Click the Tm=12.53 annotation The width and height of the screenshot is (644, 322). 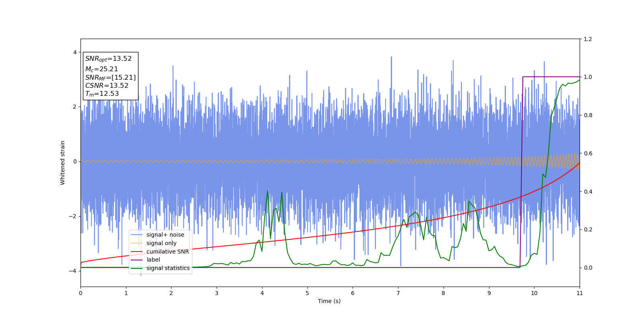click(102, 94)
